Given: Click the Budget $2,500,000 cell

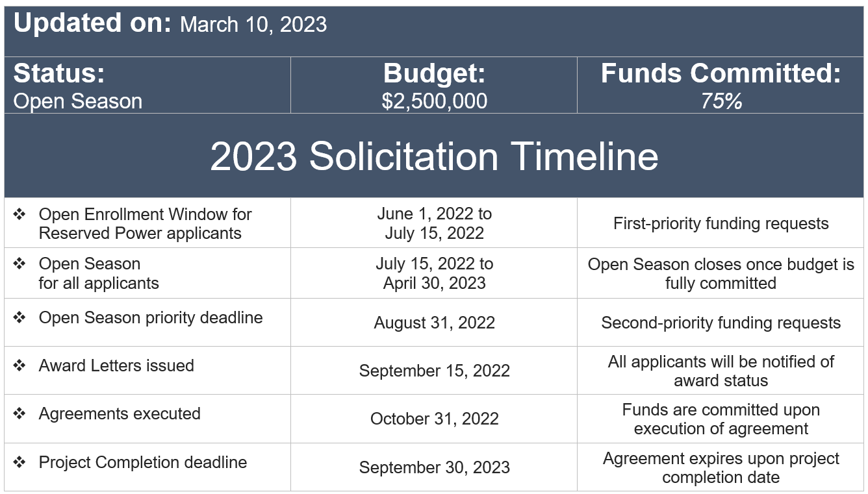Looking at the screenshot, I should coord(434,86).
